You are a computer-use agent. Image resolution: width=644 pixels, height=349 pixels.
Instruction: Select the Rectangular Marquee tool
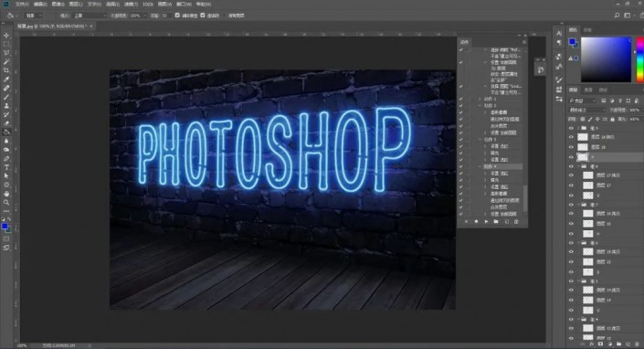click(6, 45)
